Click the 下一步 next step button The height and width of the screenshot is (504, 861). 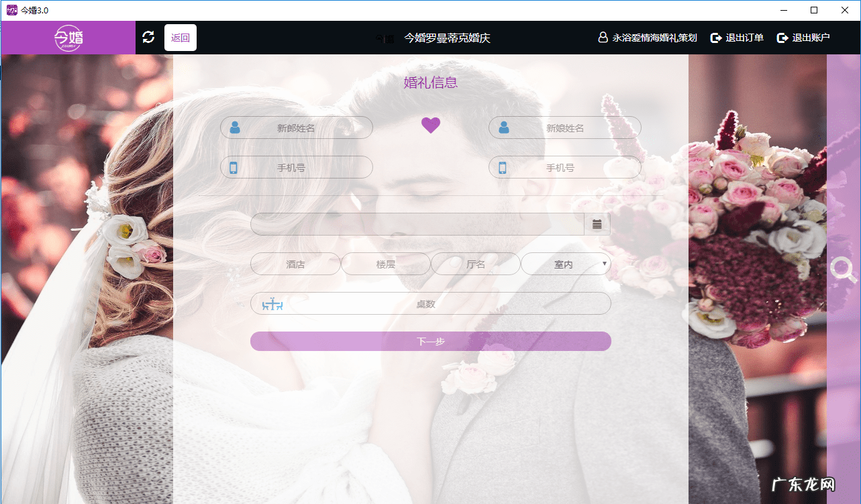pyautogui.click(x=430, y=341)
